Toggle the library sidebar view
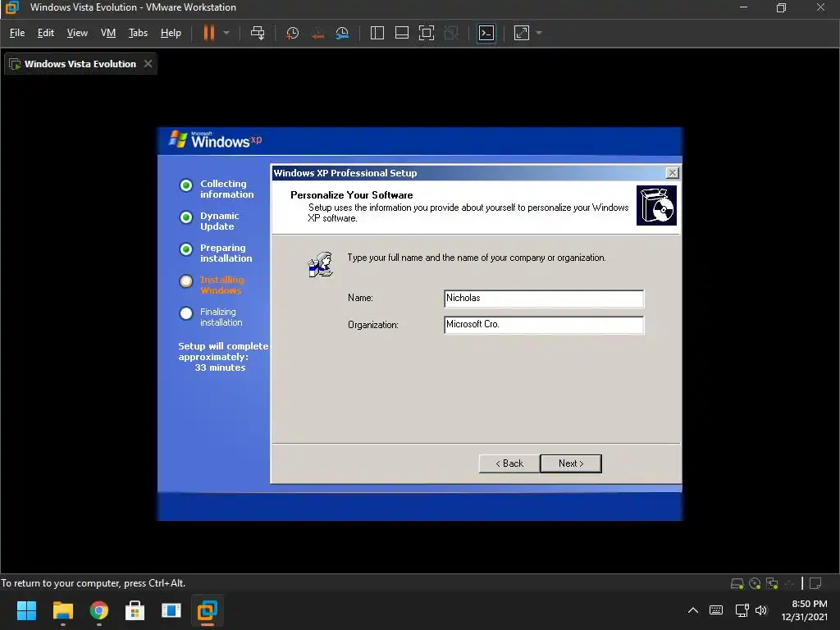Viewport: 840px width, 630px height. [x=377, y=33]
